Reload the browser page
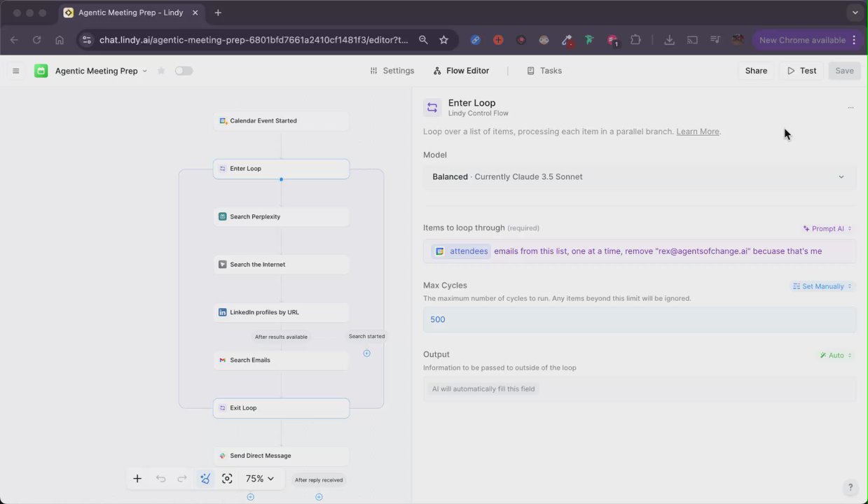Viewport: 868px width, 504px height. pos(36,40)
